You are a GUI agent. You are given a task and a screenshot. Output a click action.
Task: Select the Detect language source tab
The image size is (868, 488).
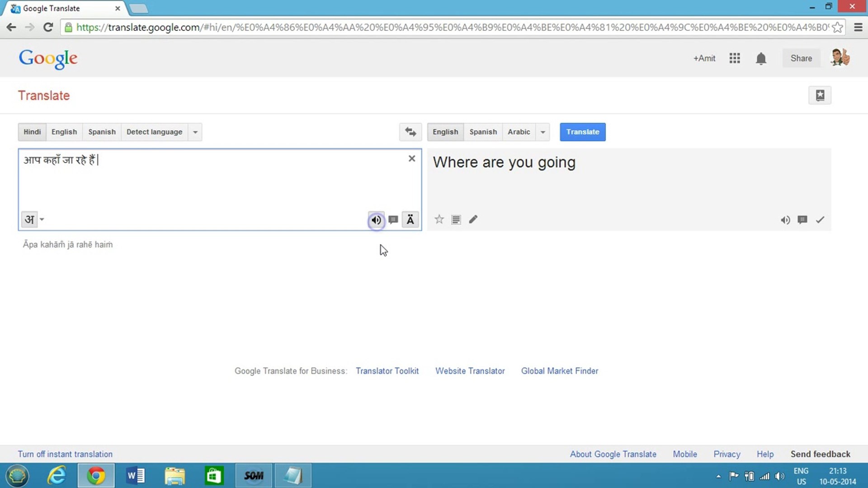(x=154, y=132)
